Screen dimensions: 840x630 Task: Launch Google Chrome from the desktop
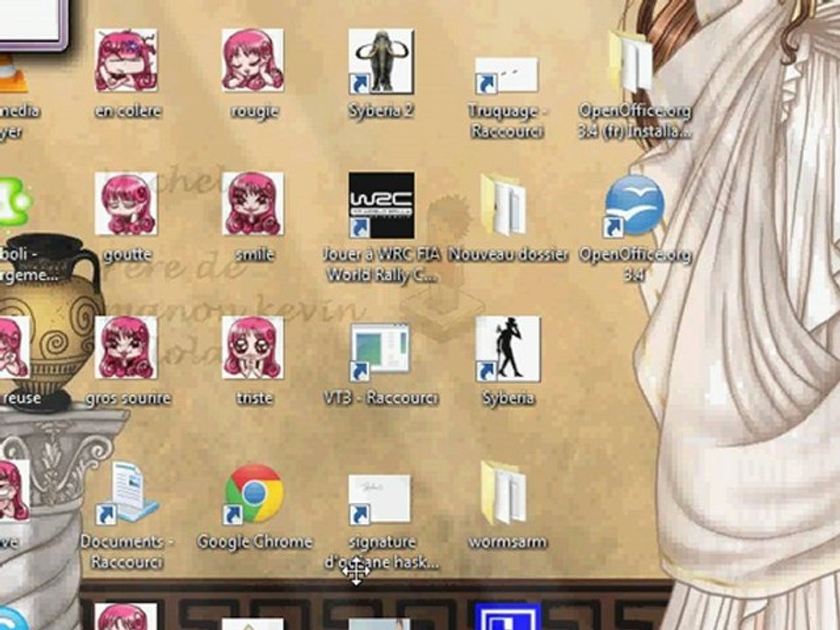(254, 493)
